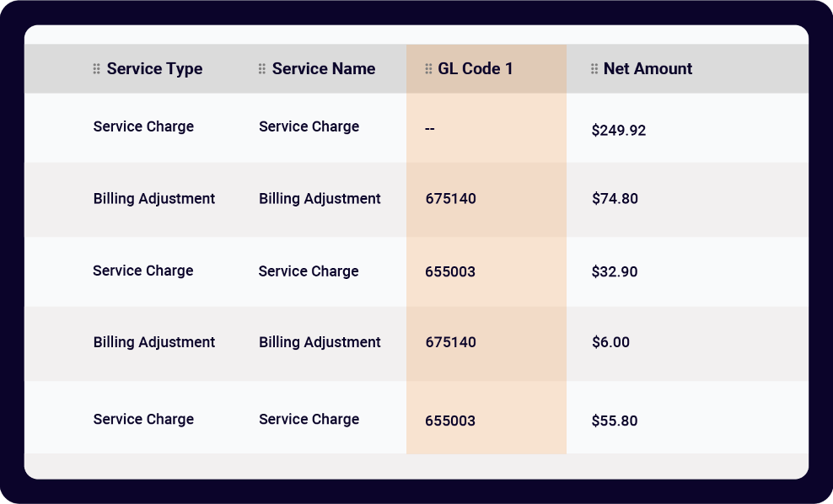Click the drag handle beside Service Name
Image resolution: width=833 pixels, height=504 pixels.
click(x=262, y=69)
